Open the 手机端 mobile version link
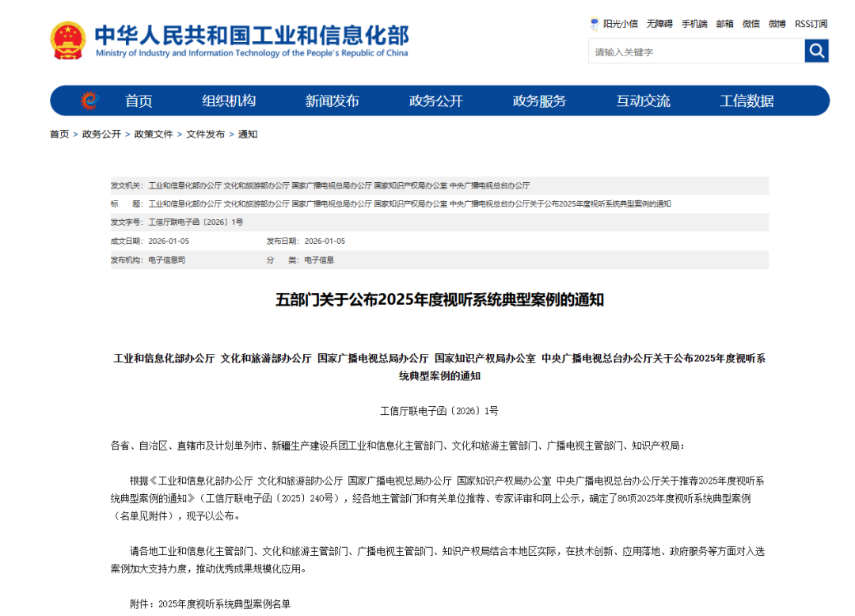This screenshot has width=855, height=616. click(694, 24)
